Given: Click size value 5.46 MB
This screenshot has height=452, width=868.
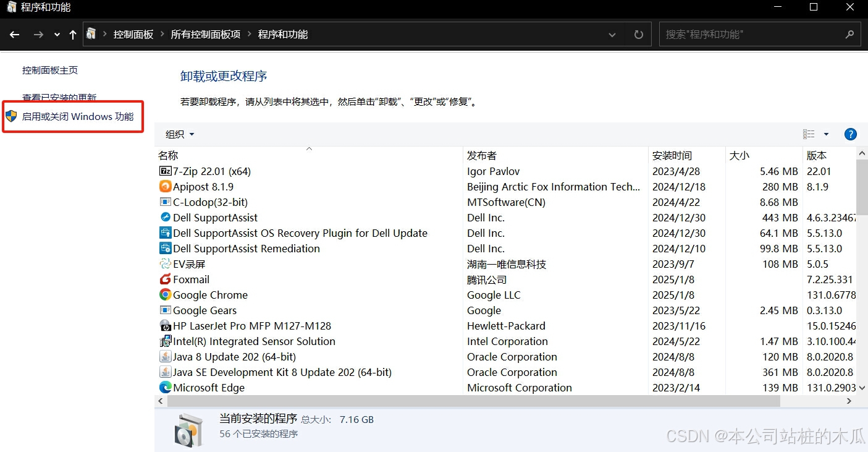Looking at the screenshot, I should tap(779, 171).
